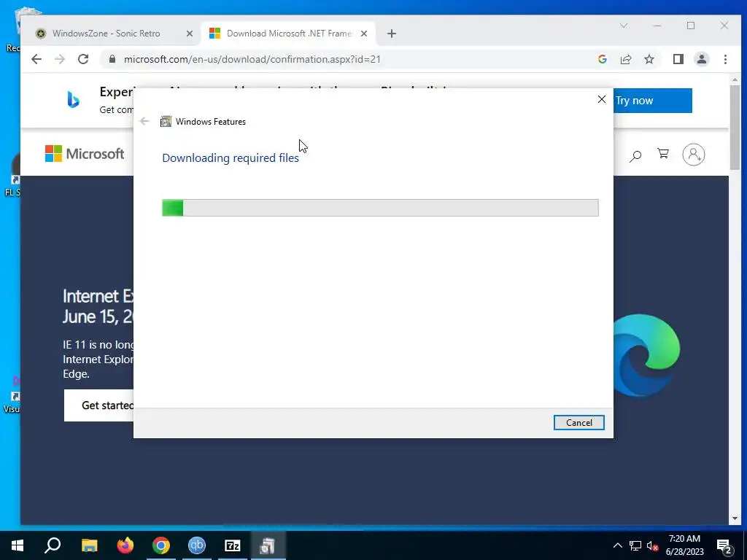The width and height of the screenshot is (747, 560).
Task: Bookmark this page with star
Action: (649, 59)
